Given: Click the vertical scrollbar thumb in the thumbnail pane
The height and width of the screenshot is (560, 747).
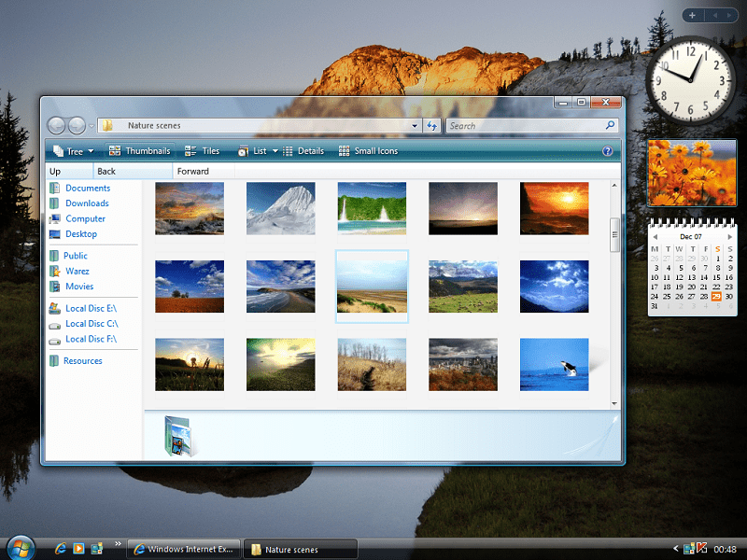Looking at the screenshot, I should [613, 234].
